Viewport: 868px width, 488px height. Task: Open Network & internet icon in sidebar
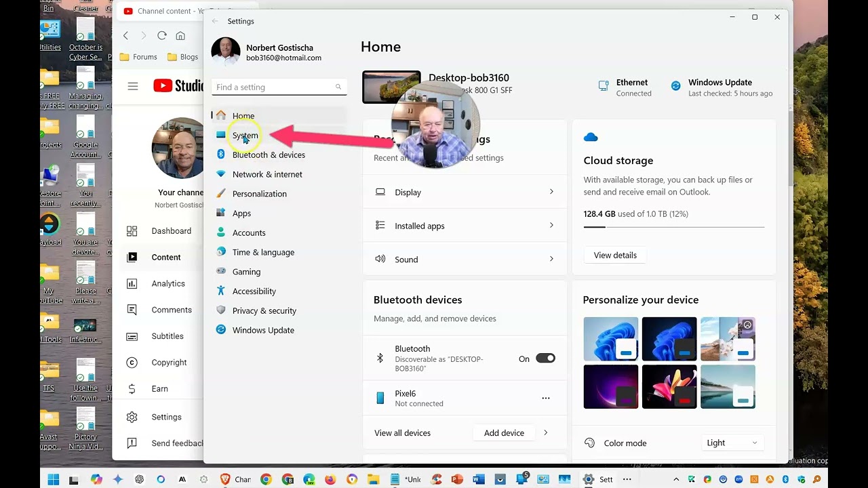(221, 174)
